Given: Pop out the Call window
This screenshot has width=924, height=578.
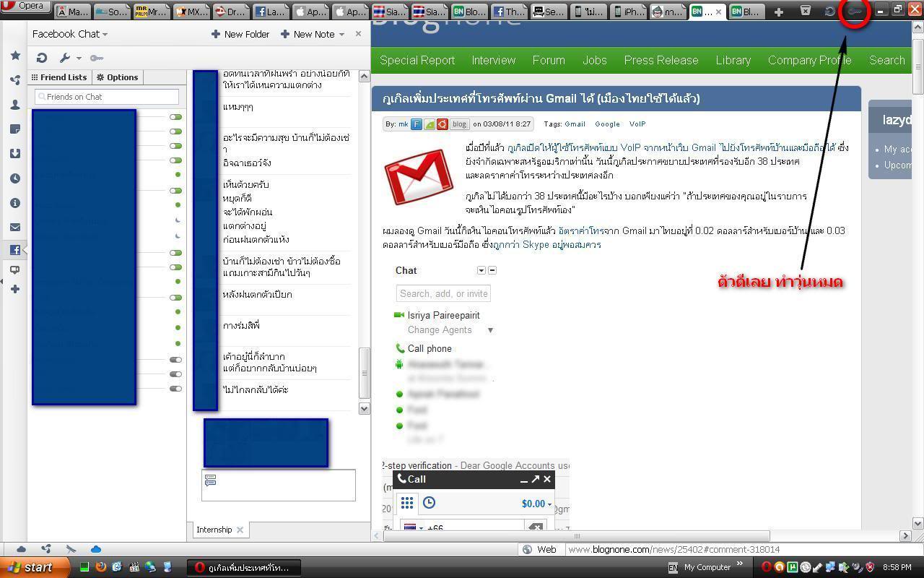Looking at the screenshot, I should (x=536, y=479).
